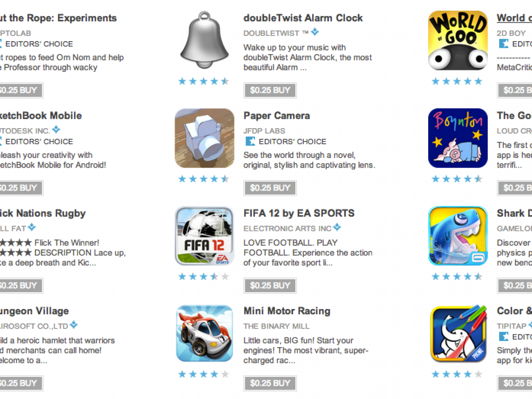
Task: Open the elephant coloring app icon
Action: pos(458,333)
